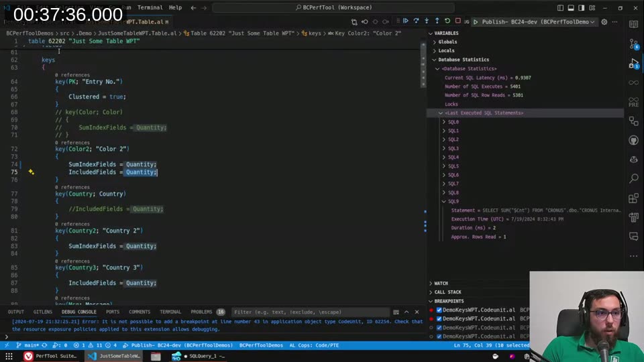Viewport: 644px width, 362px height.
Task: Switch to the OUTPUT panel tab
Action: pos(15,312)
